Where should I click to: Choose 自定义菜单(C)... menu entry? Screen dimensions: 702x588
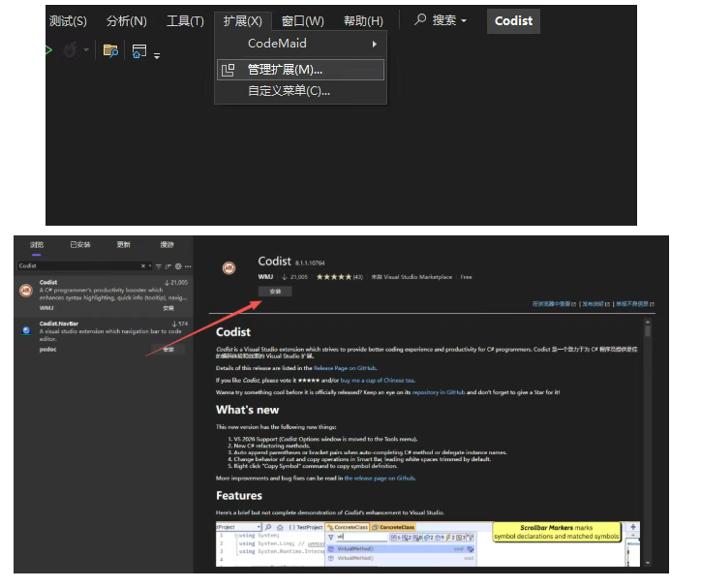pos(300,91)
